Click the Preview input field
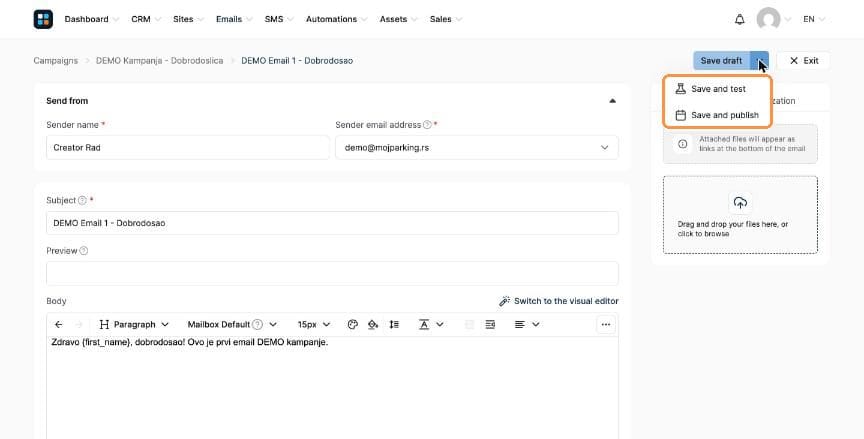Image resolution: width=864 pixels, height=439 pixels. pyautogui.click(x=332, y=273)
